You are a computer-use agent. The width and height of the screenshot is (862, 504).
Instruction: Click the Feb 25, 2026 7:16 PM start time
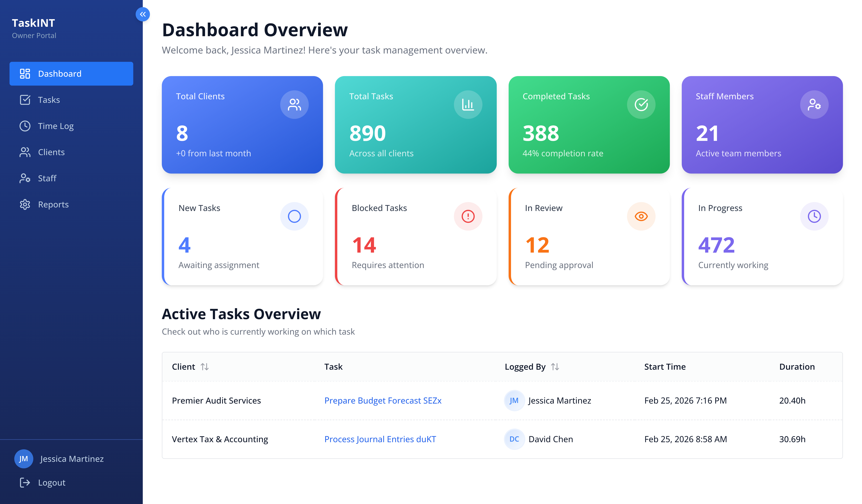685,400
